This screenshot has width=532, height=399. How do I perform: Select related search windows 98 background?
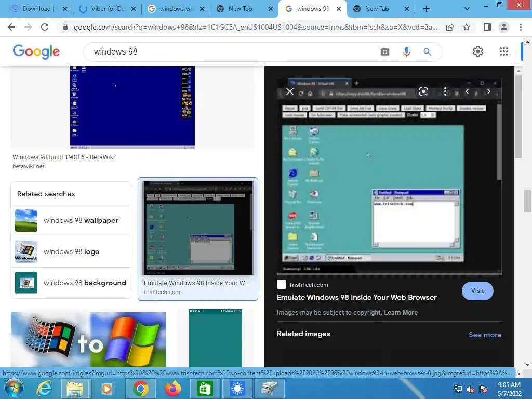tap(71, 283)
